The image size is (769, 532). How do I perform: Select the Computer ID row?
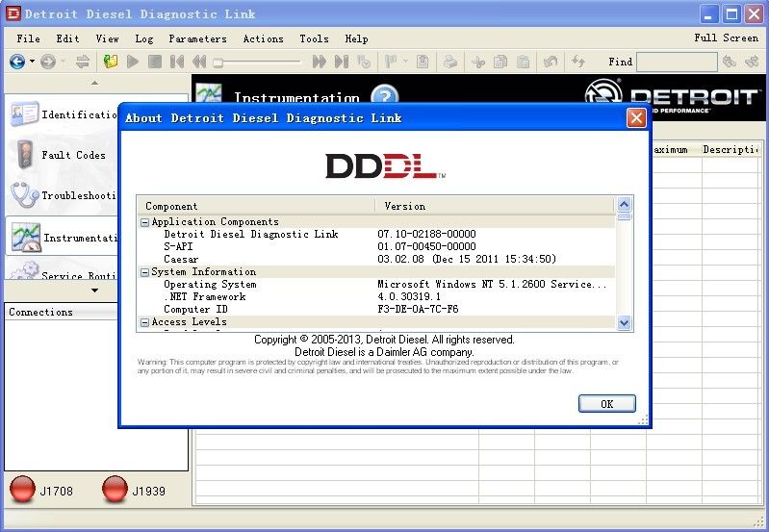click(x=376, y=310)
